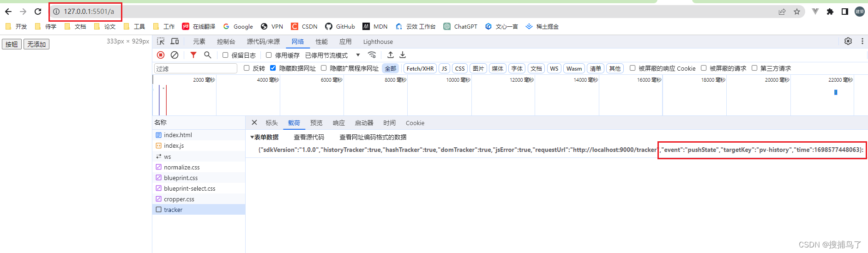
Task: Open network conditions wifi icon
Action: pos(372,55)
